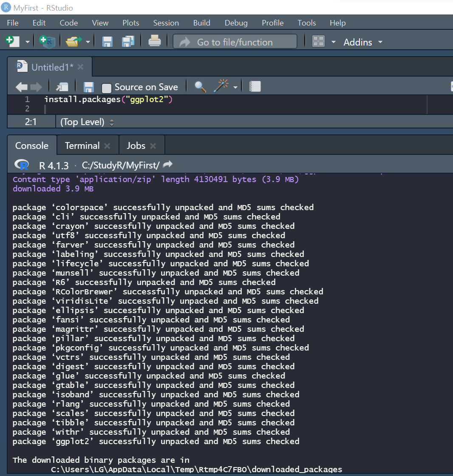Open the Tools menu
Image resolution: width=453 pixels, height=476 pixels.
306,23
